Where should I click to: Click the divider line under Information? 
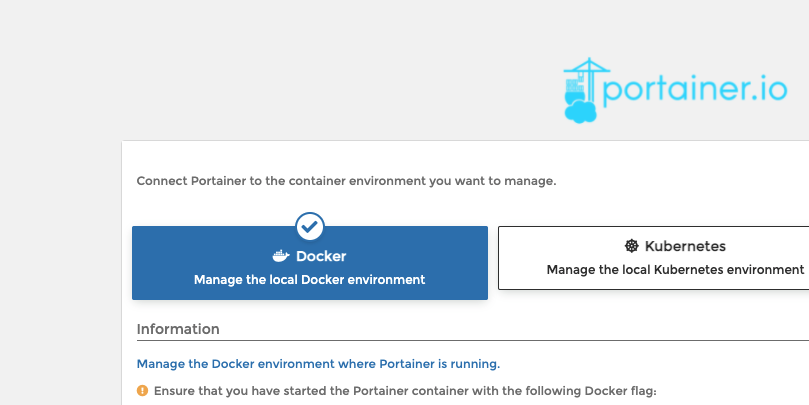point(473,341)
